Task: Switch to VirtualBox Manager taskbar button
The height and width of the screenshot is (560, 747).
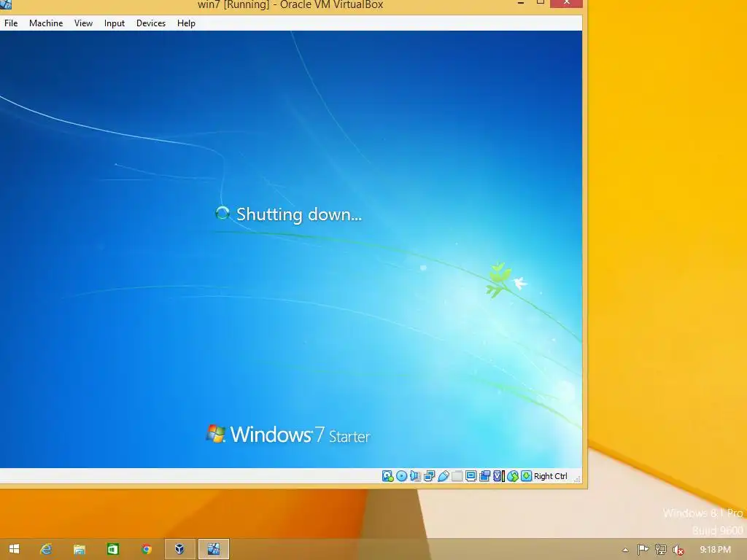Action: coord(179,549)
